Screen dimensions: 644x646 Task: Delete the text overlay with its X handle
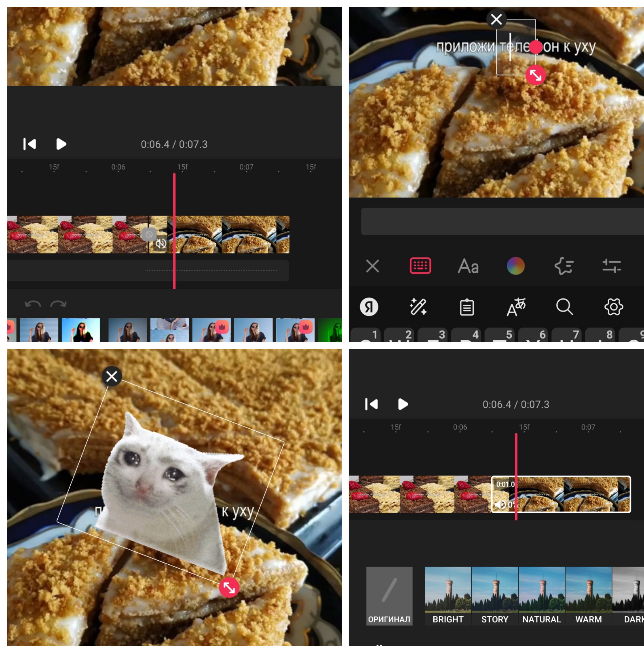click(x=496, y=19)
